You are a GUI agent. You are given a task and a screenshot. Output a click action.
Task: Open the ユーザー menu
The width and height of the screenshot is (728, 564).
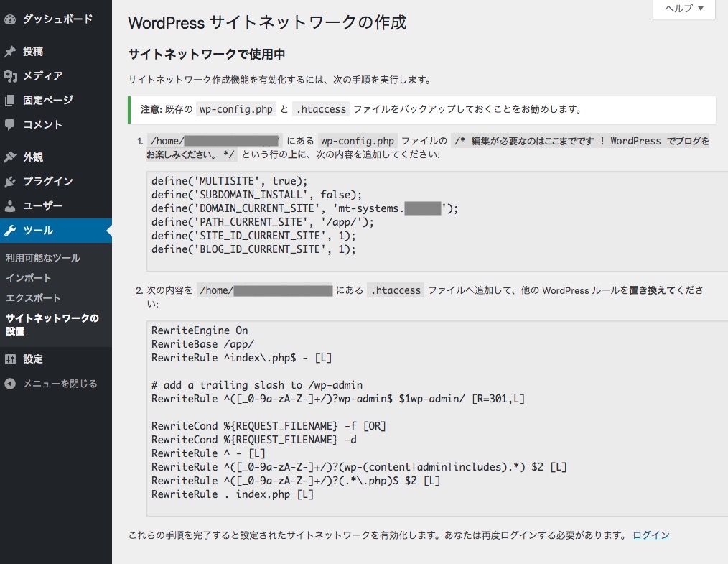point(56,205)
